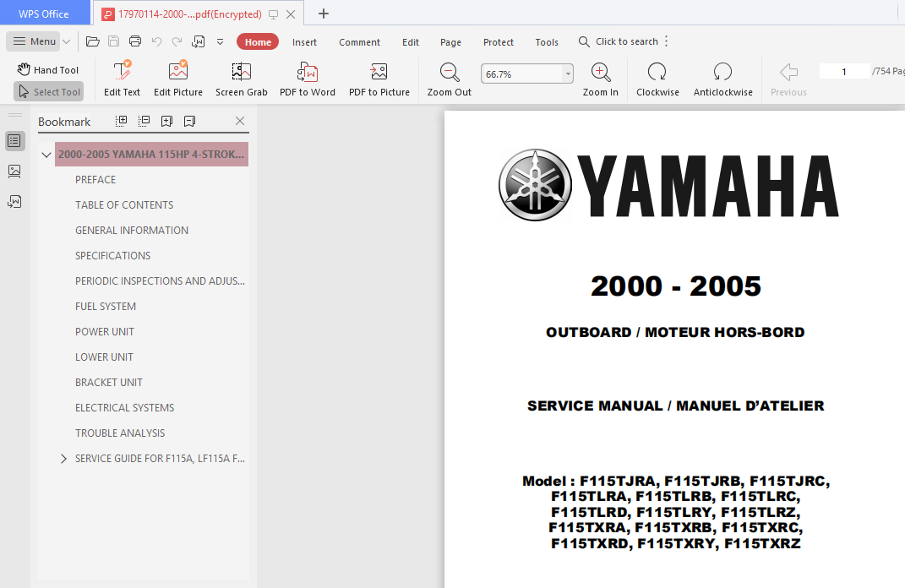Image resolution: width=905 pixels, height=588 pixels.
Task: Rotate the page Anticlockwise
Action: (x=722, y=79)
